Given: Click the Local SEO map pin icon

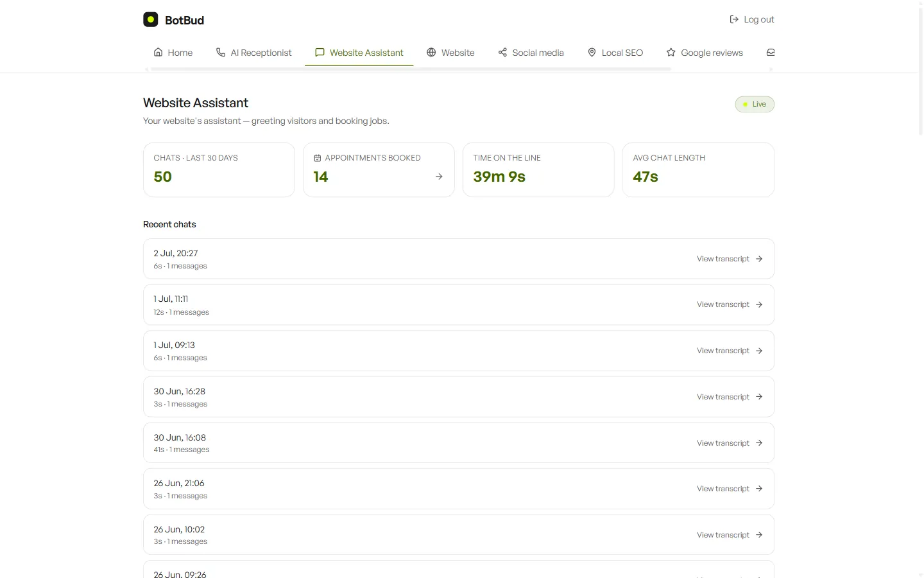Looking at the screenshot, I should (592, 52).
